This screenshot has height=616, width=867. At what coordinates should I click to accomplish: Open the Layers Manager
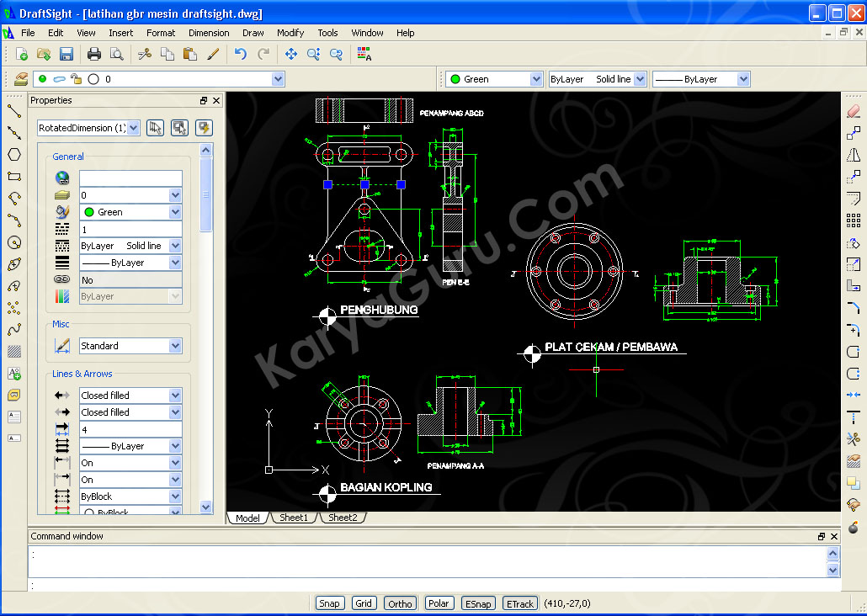coord(19,78)
